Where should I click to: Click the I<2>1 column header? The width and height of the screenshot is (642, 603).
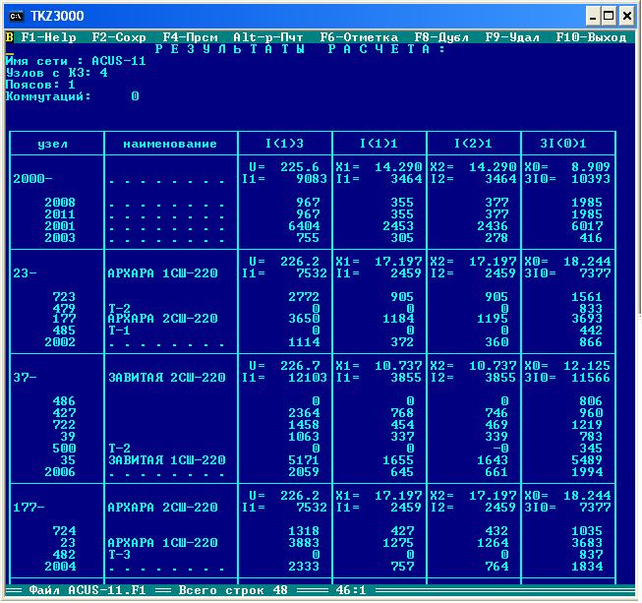pos(473,143)
